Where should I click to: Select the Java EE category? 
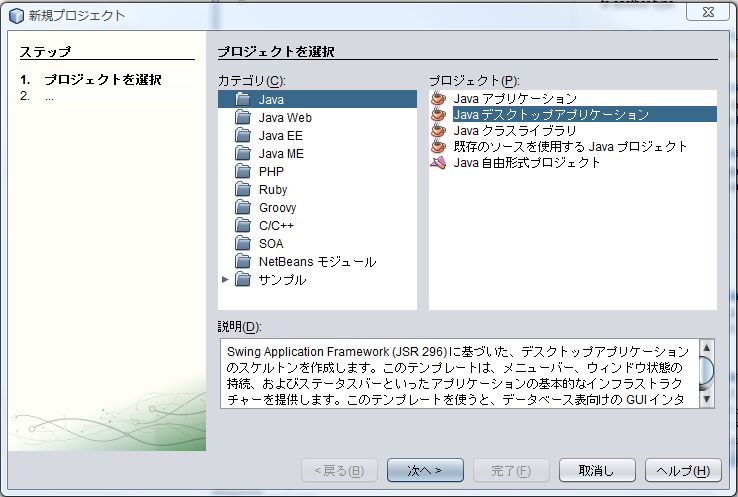(280, 136)
